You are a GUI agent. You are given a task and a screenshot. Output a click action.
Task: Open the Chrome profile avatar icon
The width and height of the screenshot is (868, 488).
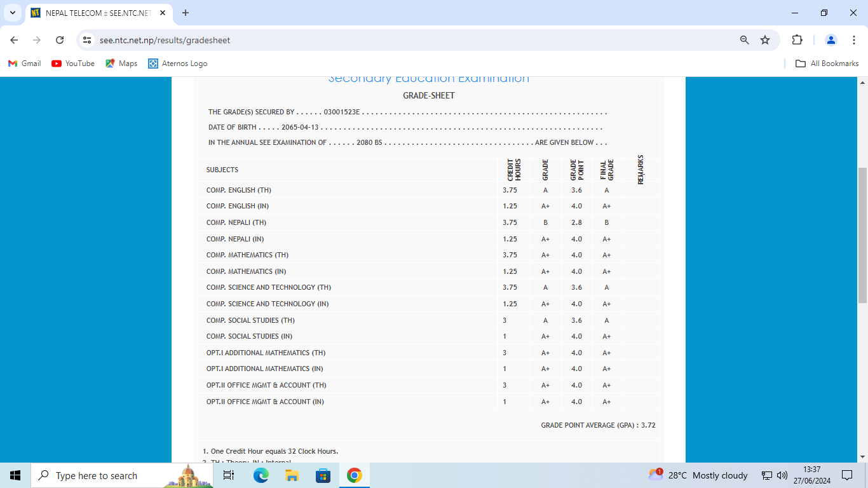pos(831,40)
